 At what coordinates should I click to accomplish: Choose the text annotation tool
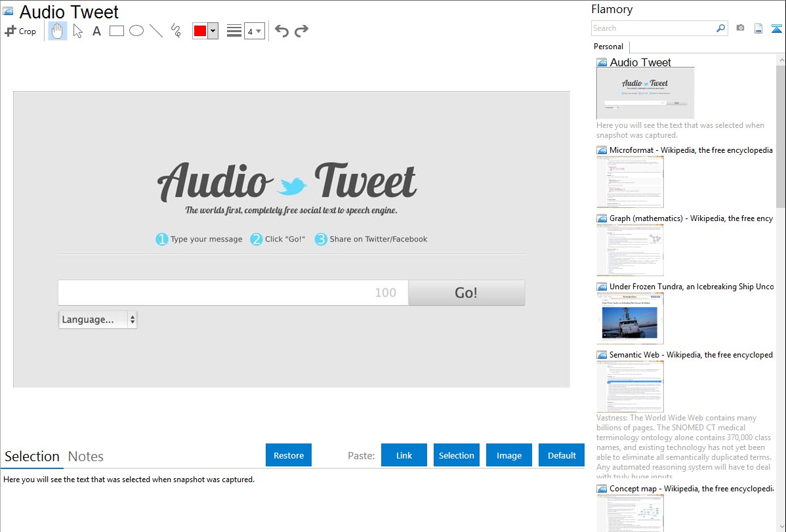tap(96, 31)
